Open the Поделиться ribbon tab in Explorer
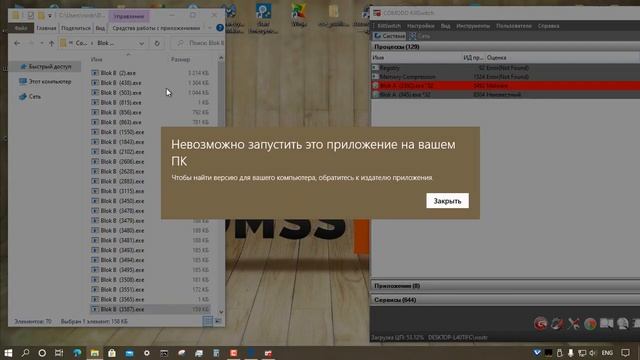 click(76, 28)
